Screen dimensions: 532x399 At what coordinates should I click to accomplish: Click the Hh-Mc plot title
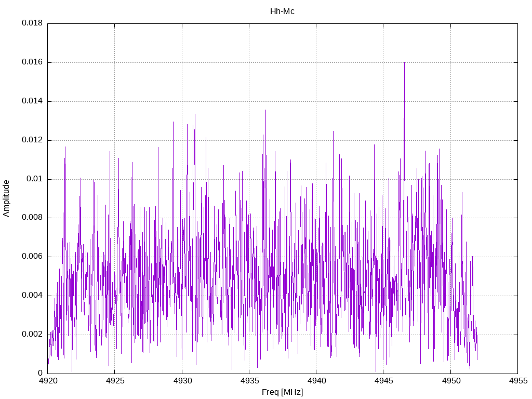[282, 11]
